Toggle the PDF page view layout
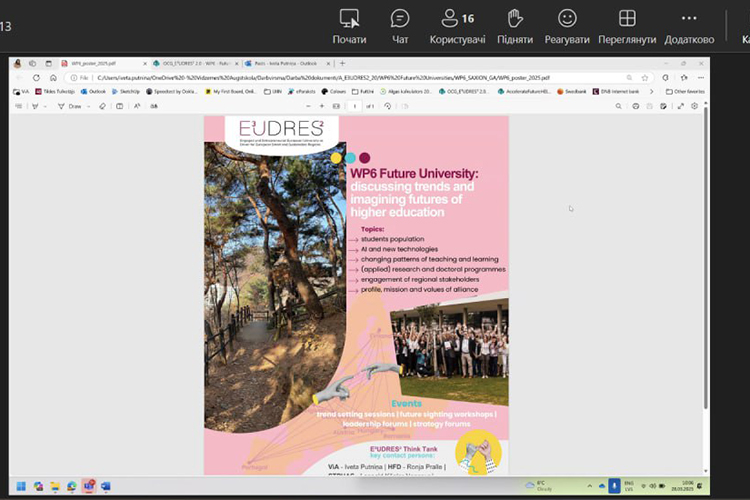 coord(120,106)
